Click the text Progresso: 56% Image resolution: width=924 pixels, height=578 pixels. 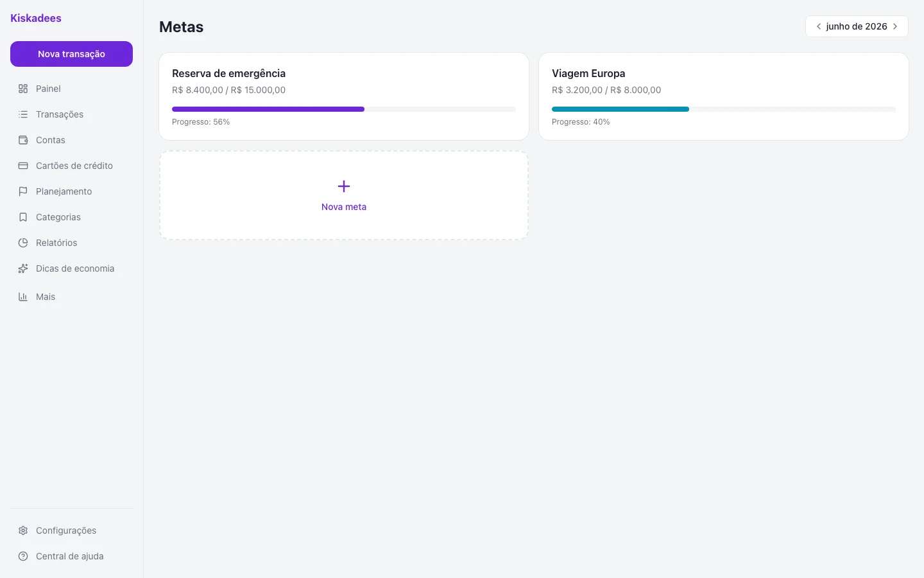[201, 122]
